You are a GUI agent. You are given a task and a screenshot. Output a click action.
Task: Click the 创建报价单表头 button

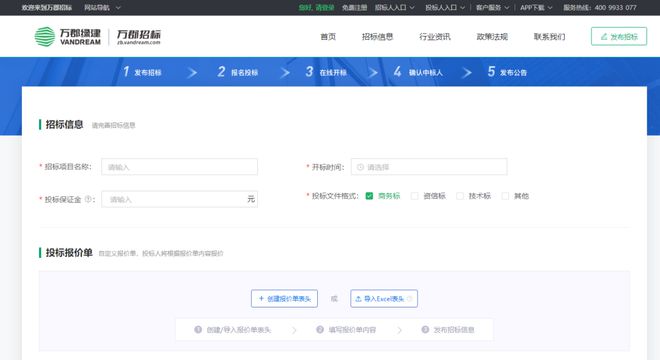284,299
